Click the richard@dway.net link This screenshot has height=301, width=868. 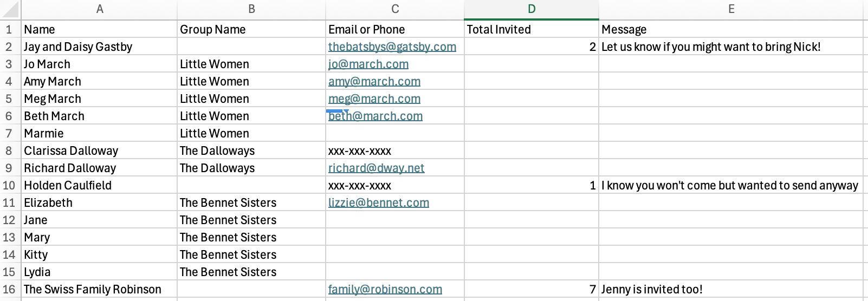(376, 168)
